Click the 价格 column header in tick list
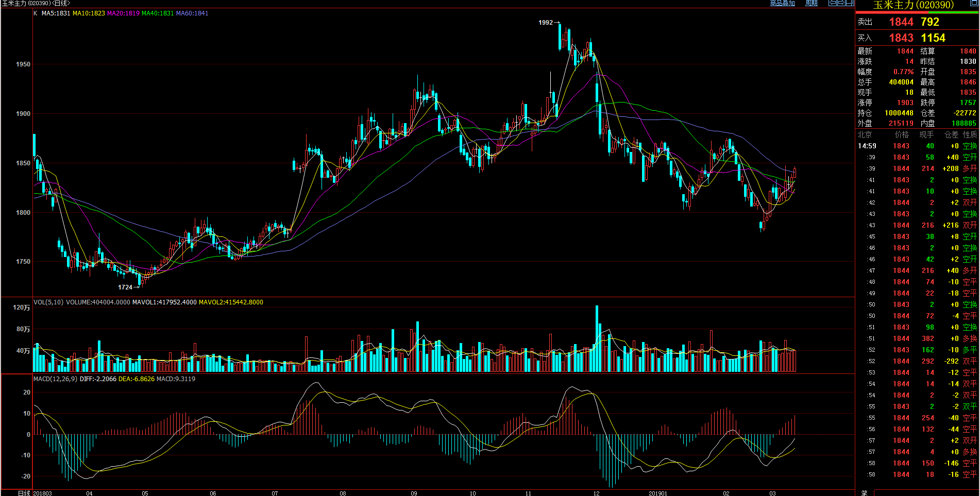Image resolution: width=980 pixels, height=496 pixels. [x=902, y=134]
